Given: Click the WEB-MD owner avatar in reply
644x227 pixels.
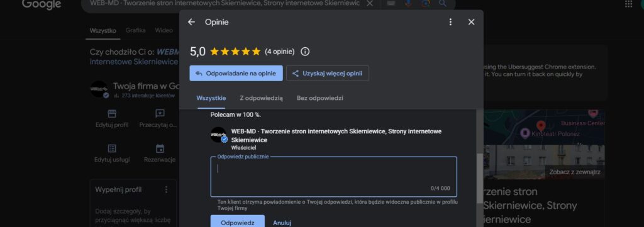Looking at the screenshot, I should (x=218, y=135).
